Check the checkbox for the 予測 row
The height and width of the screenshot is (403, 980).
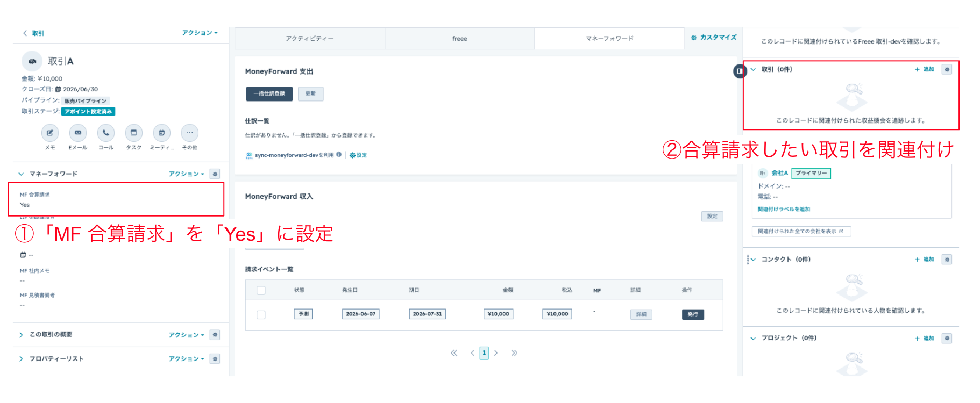click(x=261, y=315)
